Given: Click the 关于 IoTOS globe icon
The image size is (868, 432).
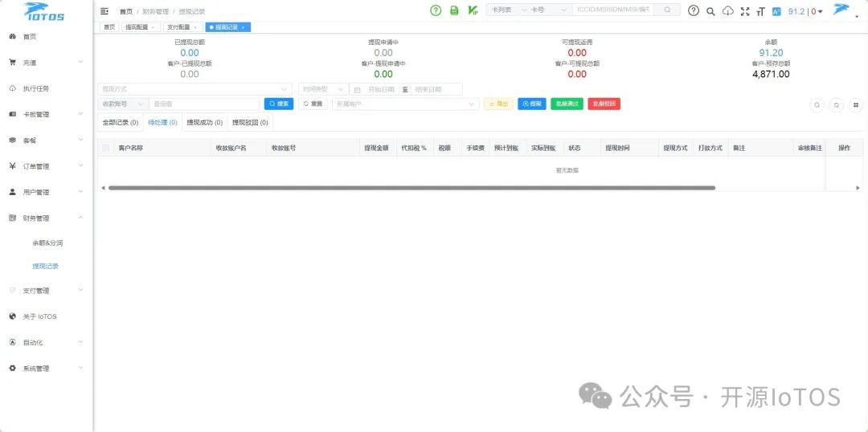Looking at the screenshot, I should [x=12, y=316].
